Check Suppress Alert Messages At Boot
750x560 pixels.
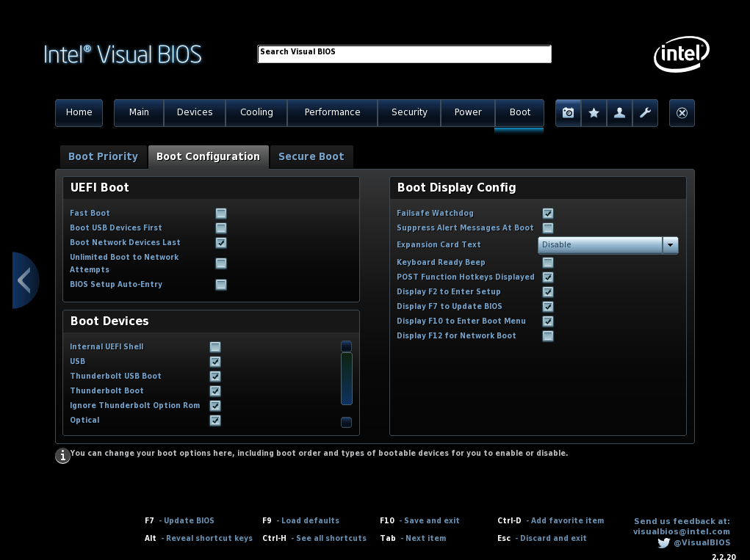click(548, 228)
